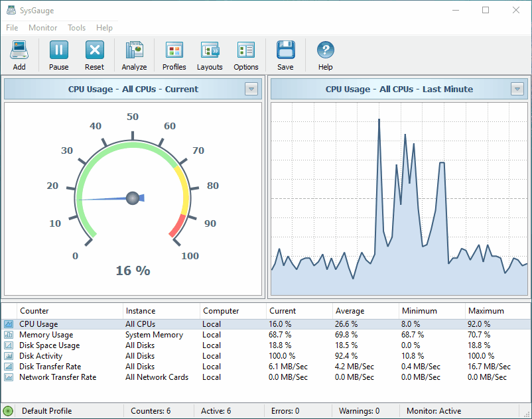This screenshot has height=419, width=532.
Task: Click the 92.4 % disk activity average
Action: [x=346, y=356]
